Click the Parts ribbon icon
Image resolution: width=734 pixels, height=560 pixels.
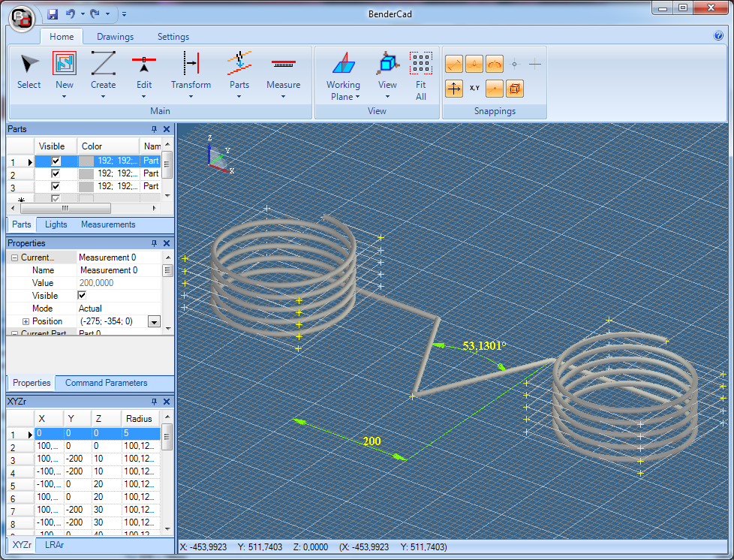point(239,63)
